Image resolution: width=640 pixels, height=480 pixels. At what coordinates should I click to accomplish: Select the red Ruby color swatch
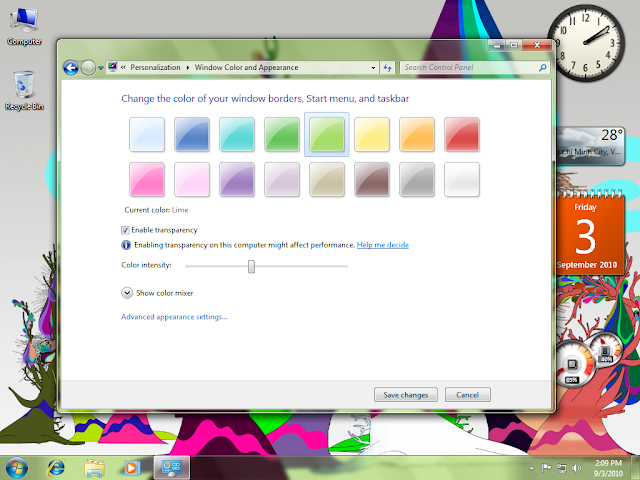pyautogui.click(x=462, y=134)
